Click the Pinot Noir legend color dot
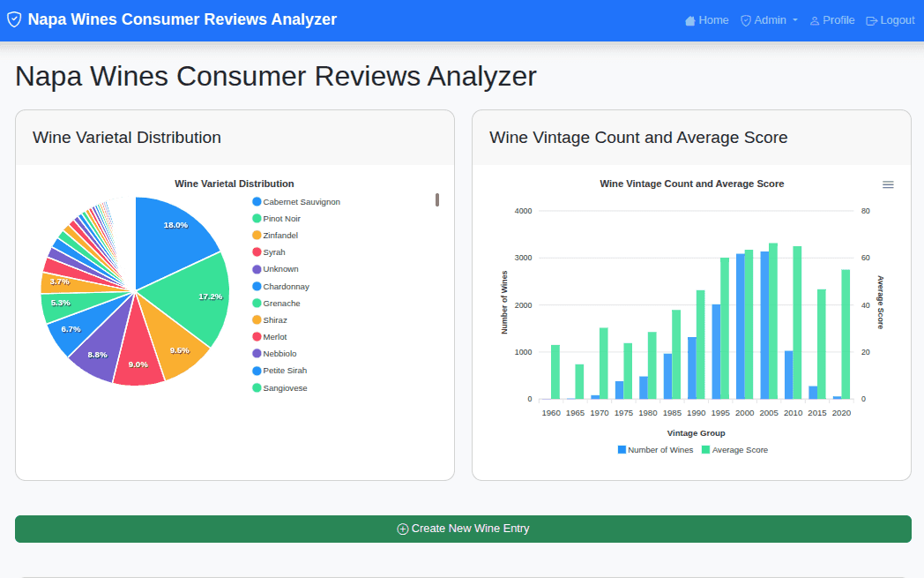Screen dimensions: 924x578 [256, 218]
